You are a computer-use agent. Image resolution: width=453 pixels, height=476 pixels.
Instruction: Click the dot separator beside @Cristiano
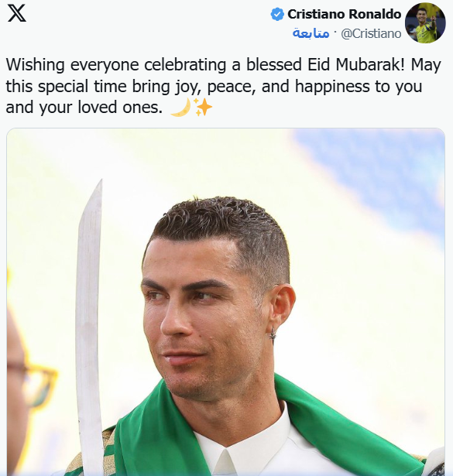(x=335, y=32)
